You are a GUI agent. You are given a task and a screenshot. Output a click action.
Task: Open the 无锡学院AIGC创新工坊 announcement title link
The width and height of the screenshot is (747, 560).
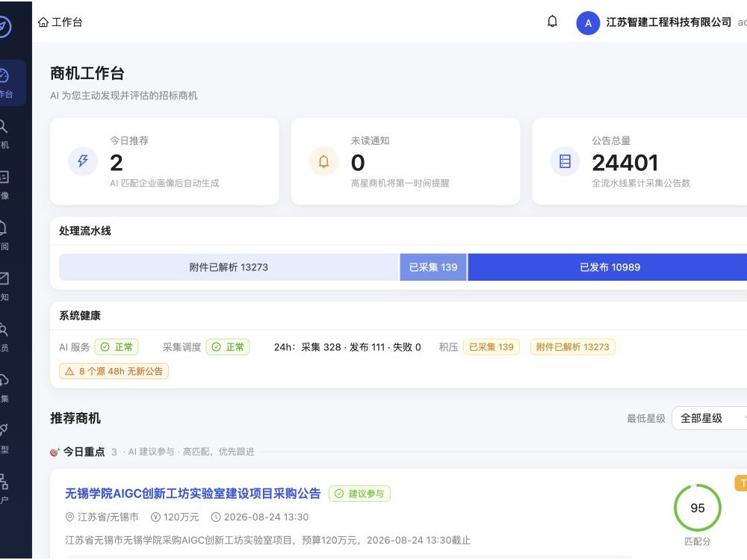tap(193, 494)
